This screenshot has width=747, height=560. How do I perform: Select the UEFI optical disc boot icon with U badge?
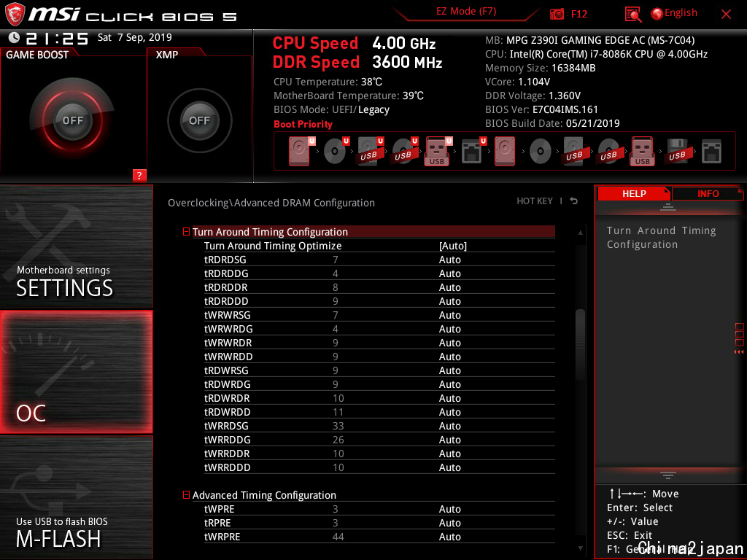(x=336, y=151)
